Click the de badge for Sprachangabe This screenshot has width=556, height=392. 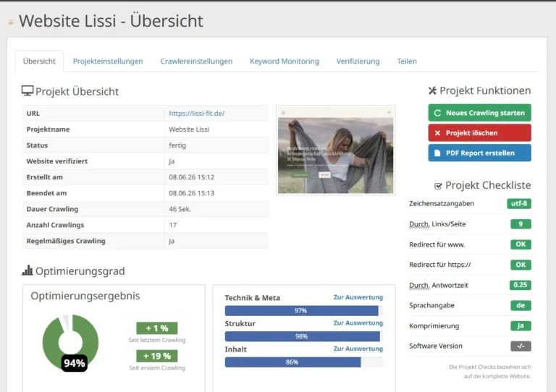coord(521,305)
